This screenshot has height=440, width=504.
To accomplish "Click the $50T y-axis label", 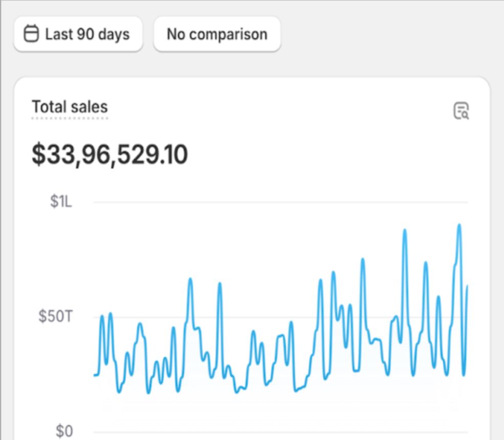I will pos(56,317).
